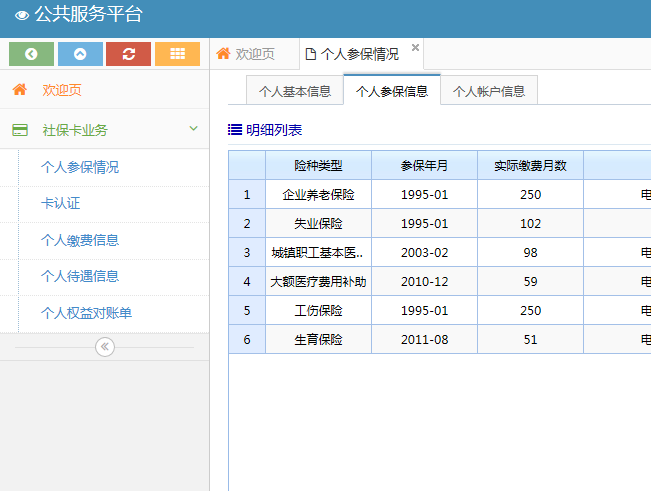Collapse the sidebar with double-arrow button
The height and width of the screenshot is (491, 651).
105,347
